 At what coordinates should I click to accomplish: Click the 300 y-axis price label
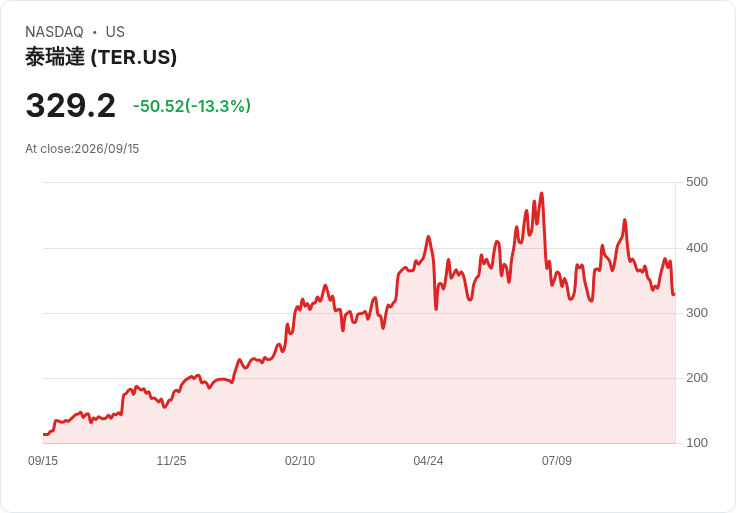[x=697, y=313]
